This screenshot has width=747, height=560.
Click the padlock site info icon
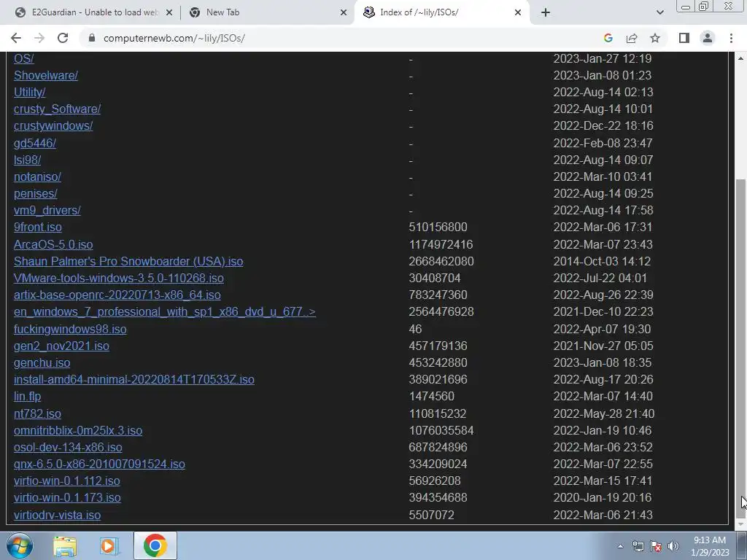(x=92, y=38)
